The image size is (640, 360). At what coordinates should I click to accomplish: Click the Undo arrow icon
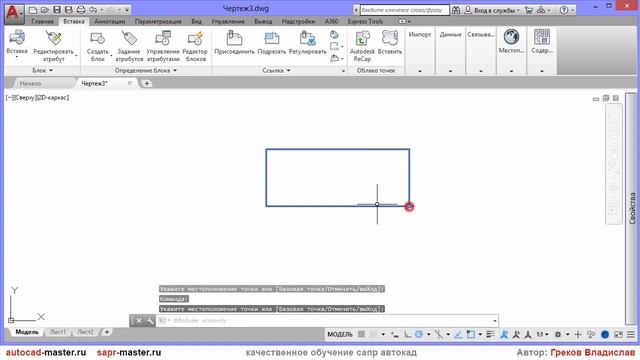click(x=93, y=10)
